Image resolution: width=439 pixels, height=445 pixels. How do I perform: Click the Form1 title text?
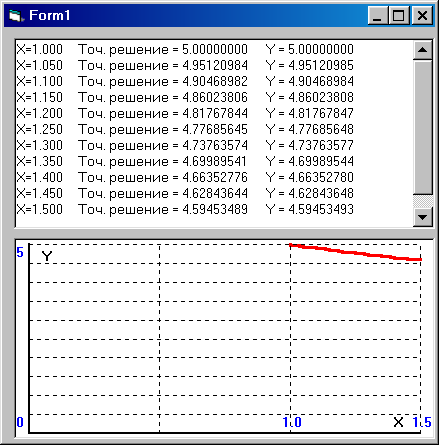click(50, 15)
